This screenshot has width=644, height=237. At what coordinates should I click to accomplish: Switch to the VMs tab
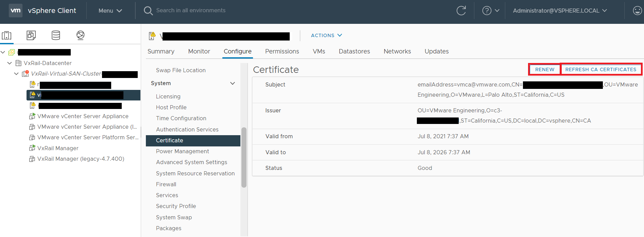(x=319, y=51)
